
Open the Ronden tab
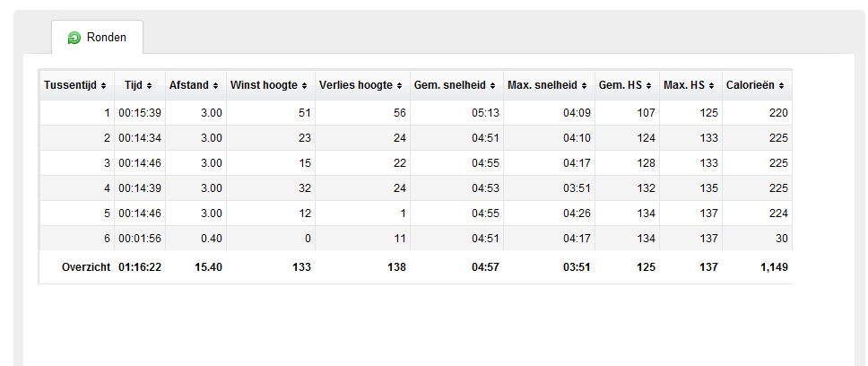coord(98,37)
